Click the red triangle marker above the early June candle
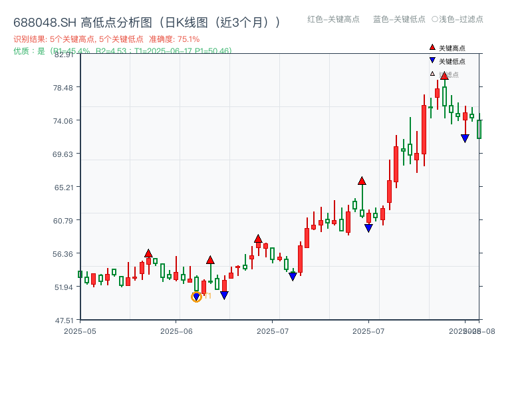 click(x=210, y=259)
